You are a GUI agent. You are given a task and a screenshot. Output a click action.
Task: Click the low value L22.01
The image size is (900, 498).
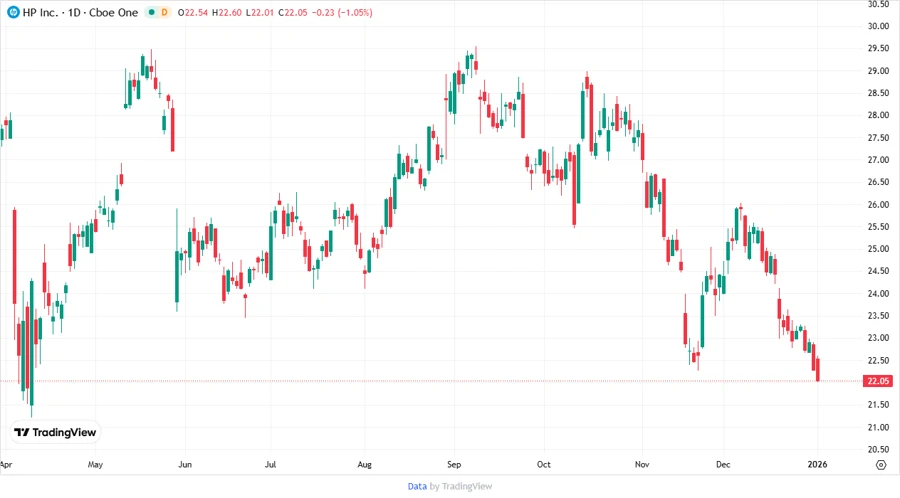click(259, 12)
